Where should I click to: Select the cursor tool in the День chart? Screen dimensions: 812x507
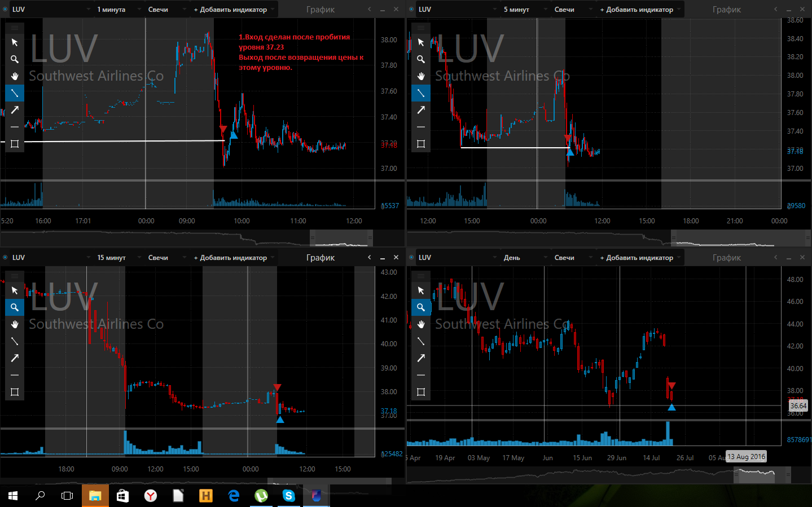[421, 290]
